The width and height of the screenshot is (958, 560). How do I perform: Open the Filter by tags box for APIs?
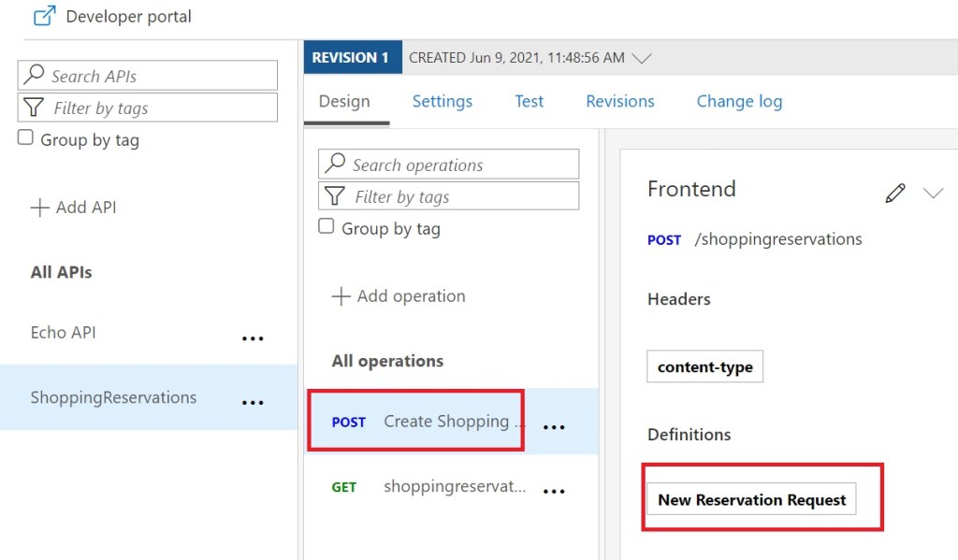pos(148,108)
